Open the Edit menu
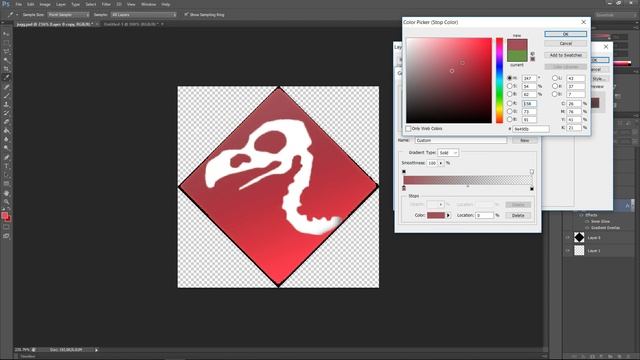This screenshot has height=360, width=640. 31,4
